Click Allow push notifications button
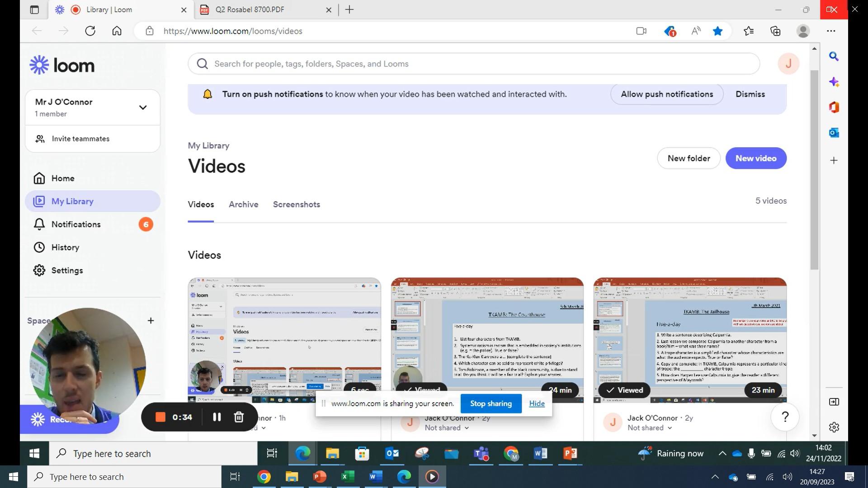Screen dimensions: 868x488 667,94
